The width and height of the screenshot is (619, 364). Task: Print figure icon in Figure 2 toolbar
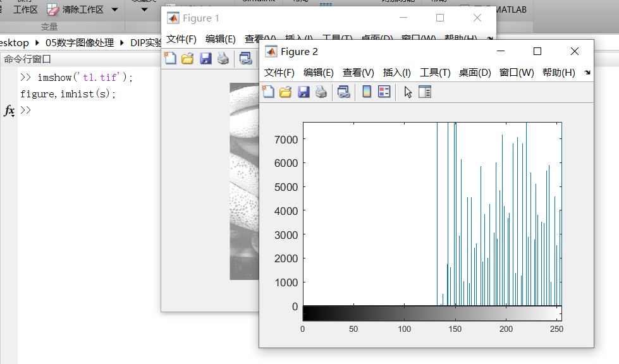321,92
